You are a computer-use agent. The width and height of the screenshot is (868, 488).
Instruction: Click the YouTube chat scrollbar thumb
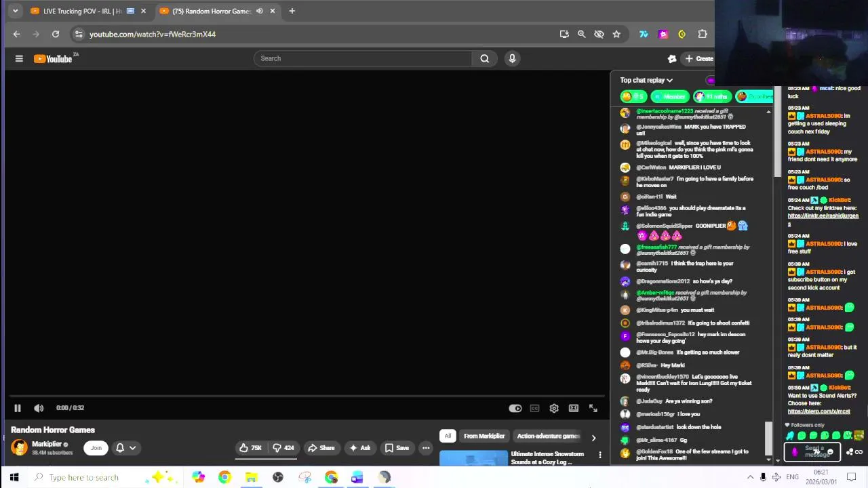pyautogui.click(x=768, y=438)
